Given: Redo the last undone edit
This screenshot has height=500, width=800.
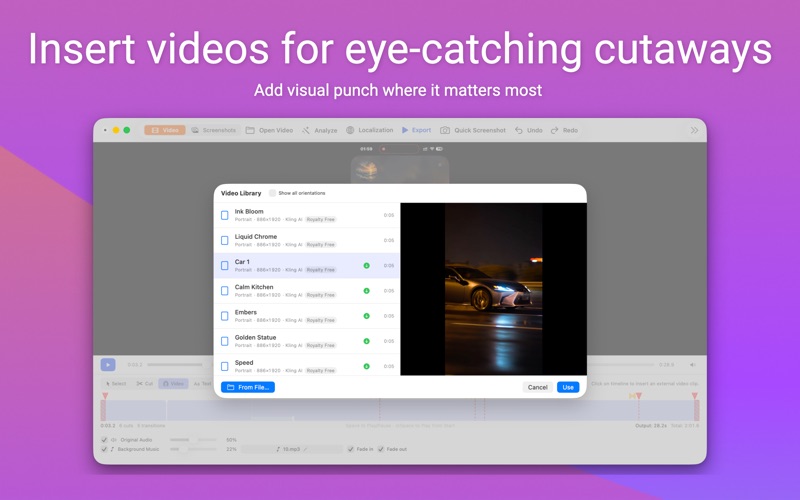Looking at the screenshot, I should (x=564, y=130).
